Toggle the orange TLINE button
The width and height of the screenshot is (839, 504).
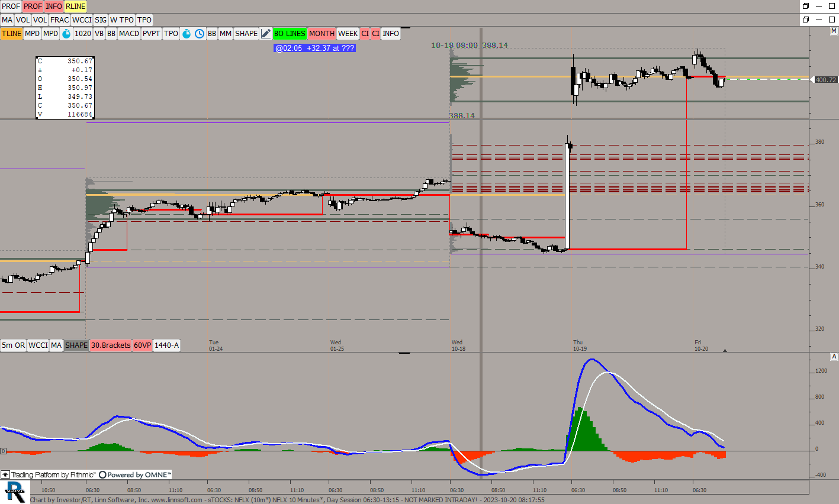(x=11, y=34)
